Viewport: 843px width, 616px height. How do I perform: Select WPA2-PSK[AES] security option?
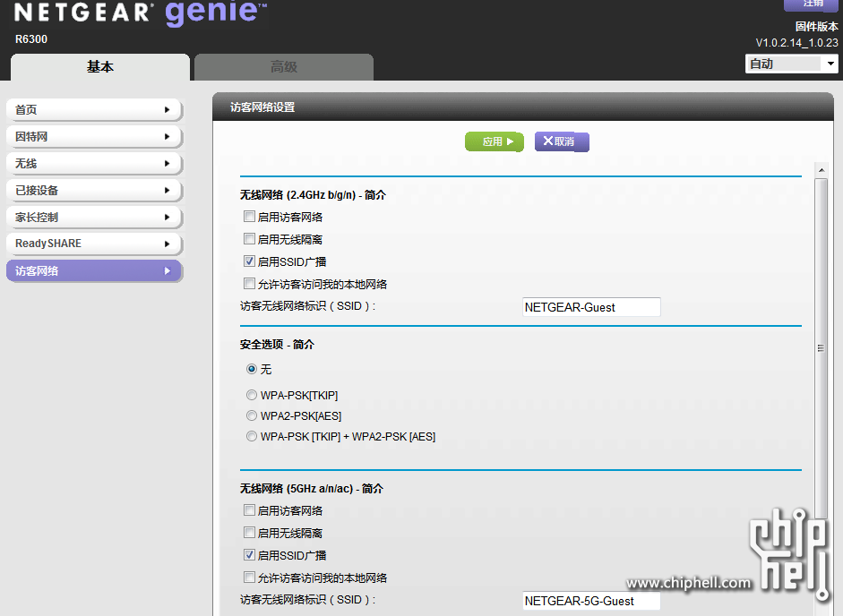coord(252,415)
